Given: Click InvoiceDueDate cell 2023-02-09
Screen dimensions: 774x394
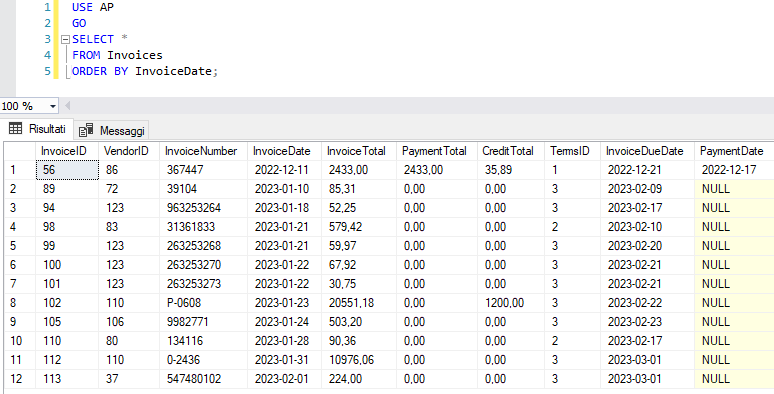Looking at the screenshot, I should click(x=648, y=189).
